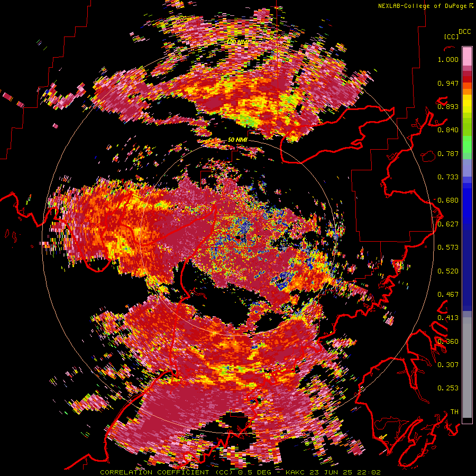Image resolution: width=476 pixels, height=476 pixels.
Task: Click the 100 NMI range ring label
Action: (x=237, y=41)
